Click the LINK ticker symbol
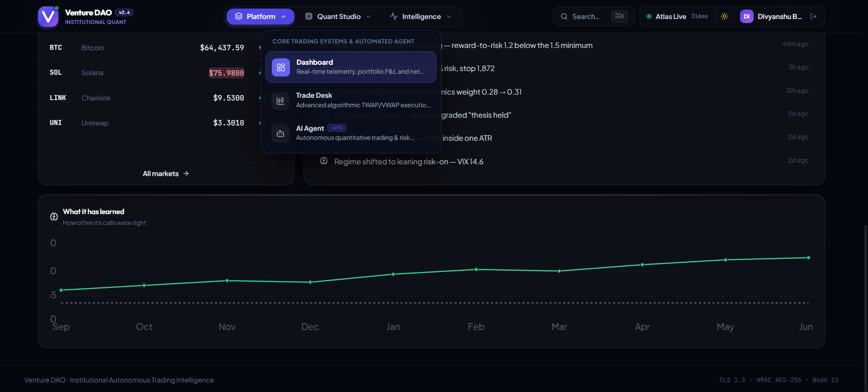This screenshot has height=392, width=868. point(58,98)
